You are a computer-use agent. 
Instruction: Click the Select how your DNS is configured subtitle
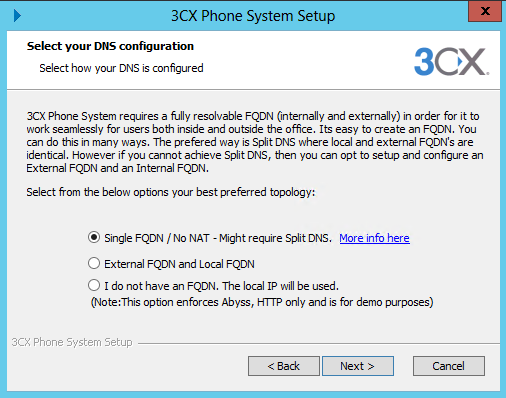click(121, 68)
